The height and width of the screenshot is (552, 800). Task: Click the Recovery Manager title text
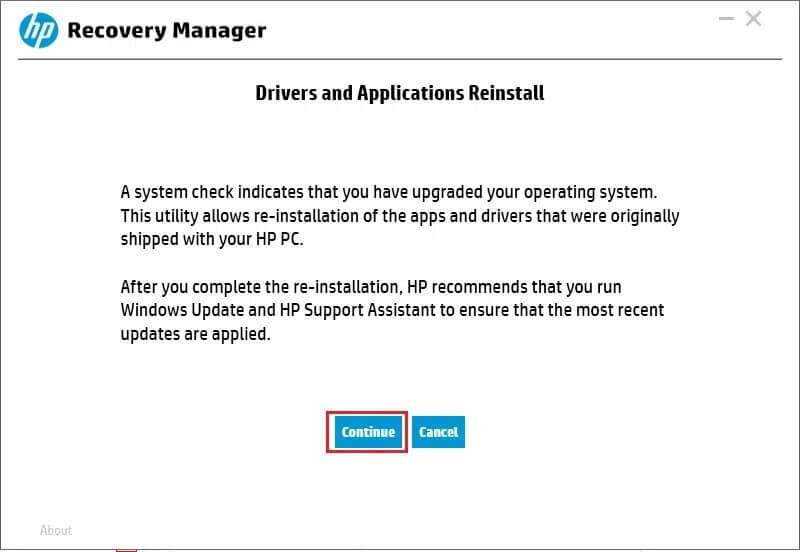click(166, 31)
